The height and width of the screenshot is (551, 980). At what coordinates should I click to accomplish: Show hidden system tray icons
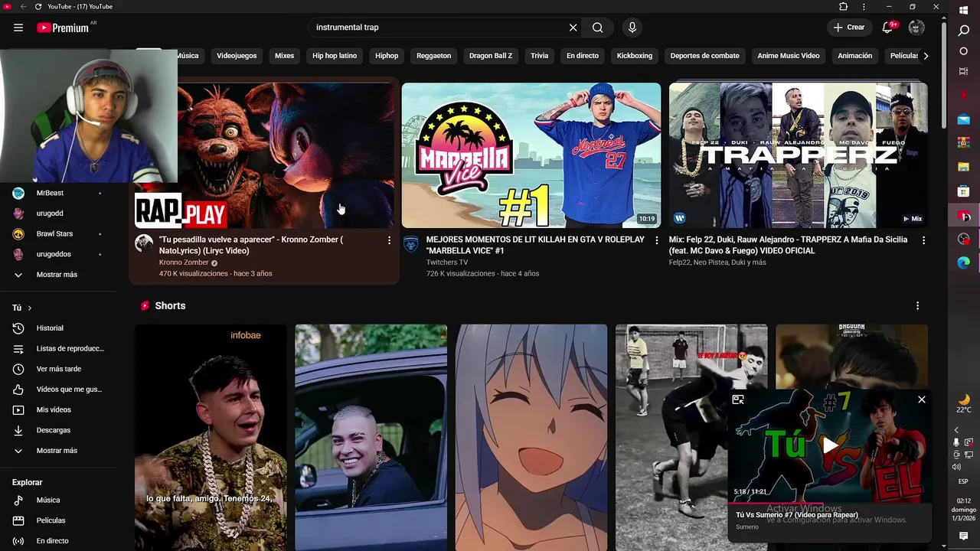(x=956, y=431)
